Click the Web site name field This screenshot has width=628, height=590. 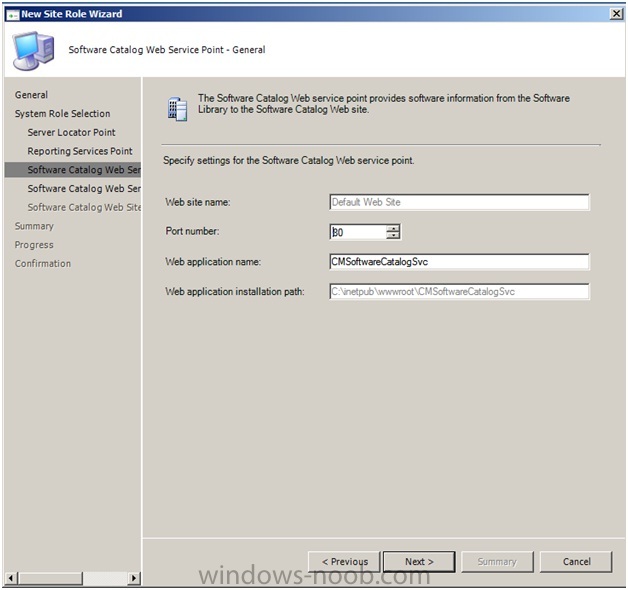point(459,202)
